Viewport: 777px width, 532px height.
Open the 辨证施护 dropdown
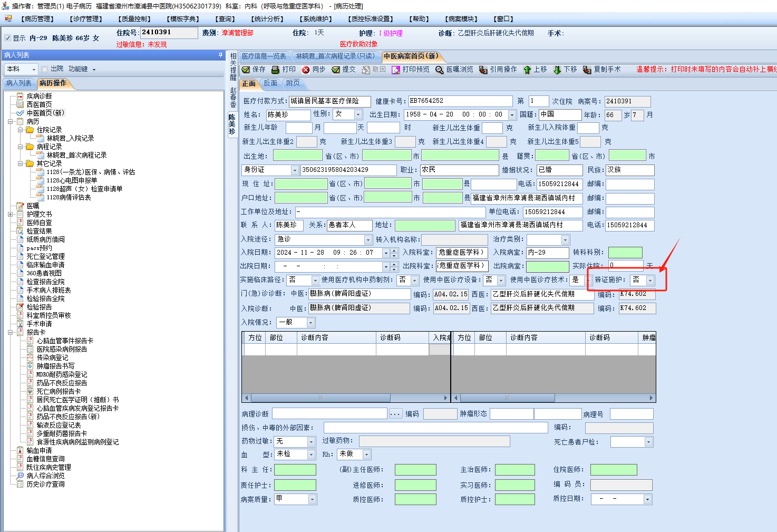click(x=650, y=280)
